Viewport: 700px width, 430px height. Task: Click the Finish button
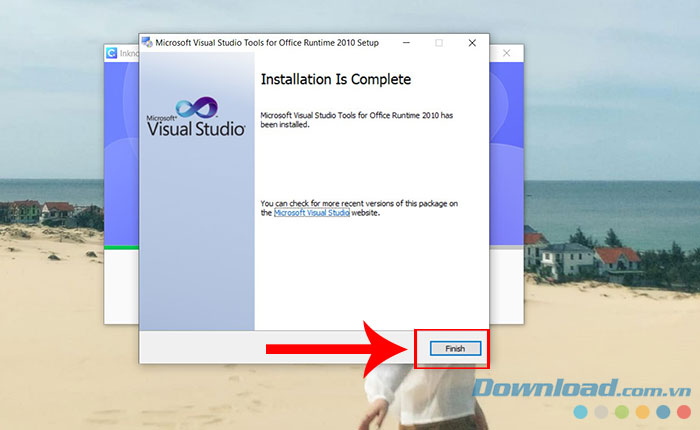pos(455,348)
